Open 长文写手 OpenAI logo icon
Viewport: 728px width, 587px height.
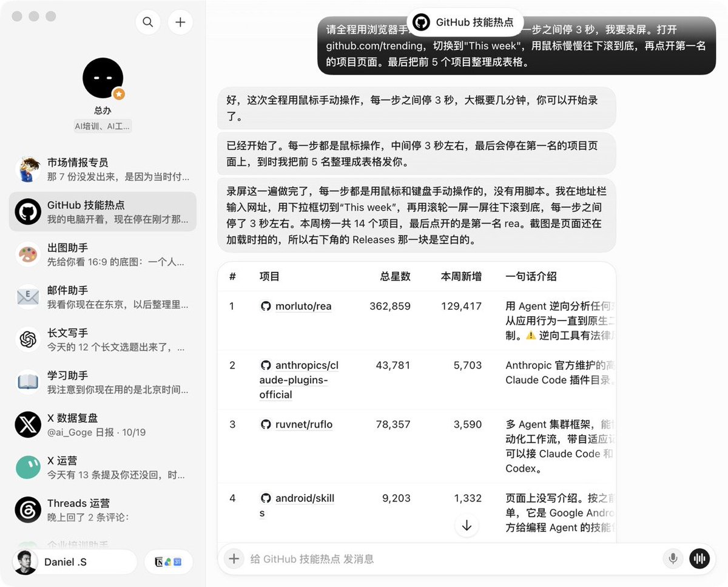(x=28, y=339)
